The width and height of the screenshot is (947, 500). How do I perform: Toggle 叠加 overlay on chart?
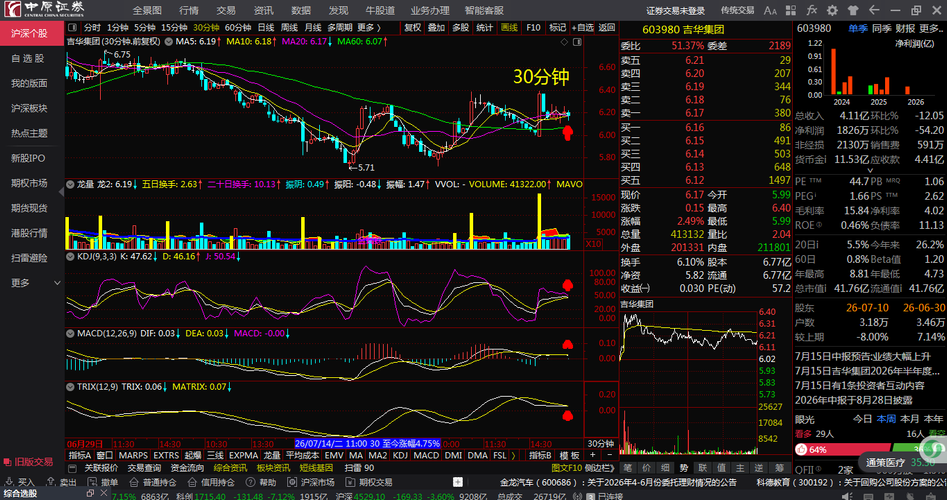point(436,27)
